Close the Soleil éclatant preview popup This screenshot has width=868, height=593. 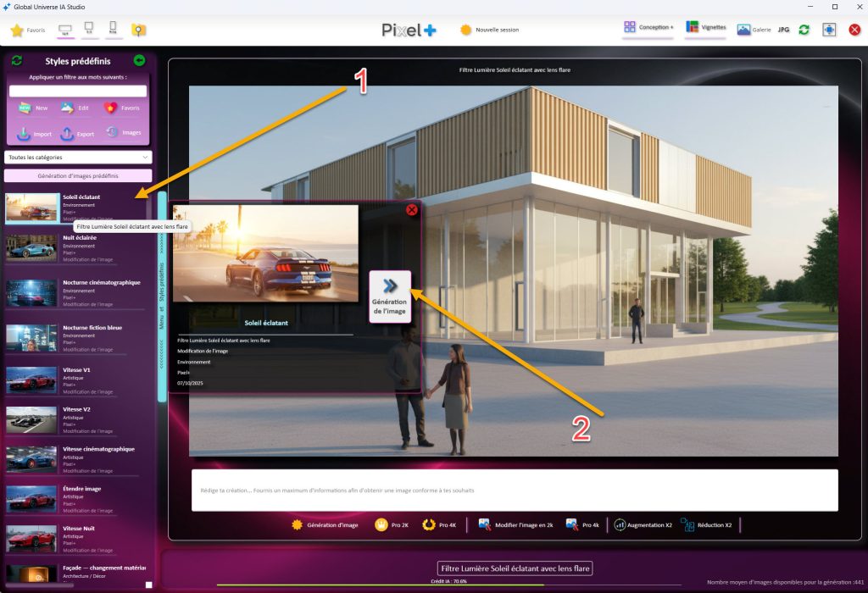pyautogui.click(x=412, y=210)
